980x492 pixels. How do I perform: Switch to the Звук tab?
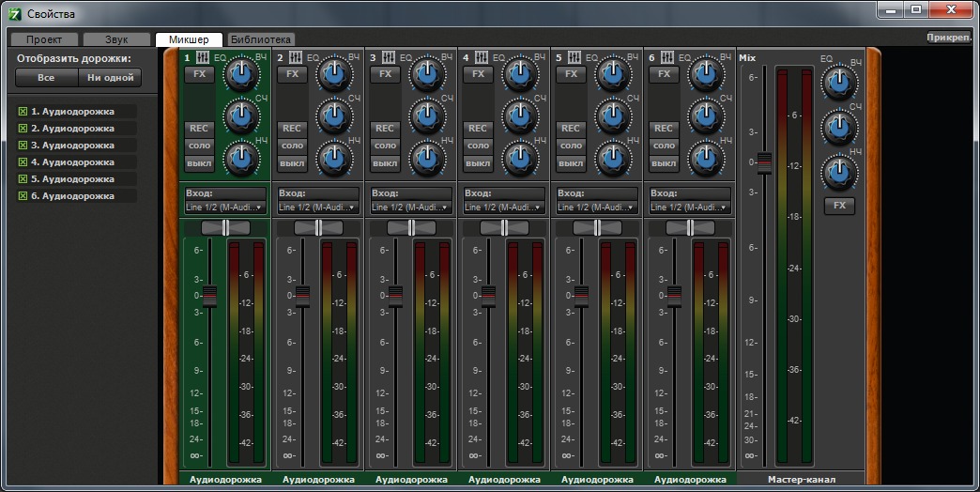pyautogui.click(x=116, y=39)
